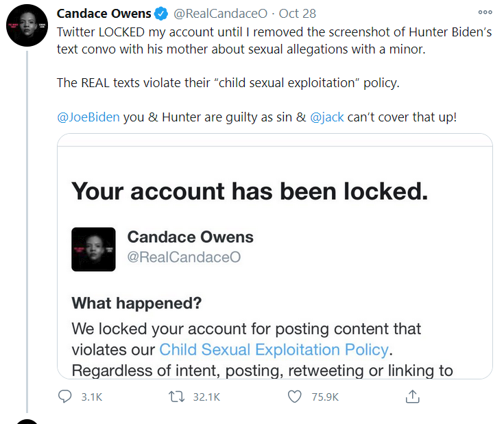Click the 75.9K like count
Image resolution: width=504 pixels, height=424 pixels.
325,397
